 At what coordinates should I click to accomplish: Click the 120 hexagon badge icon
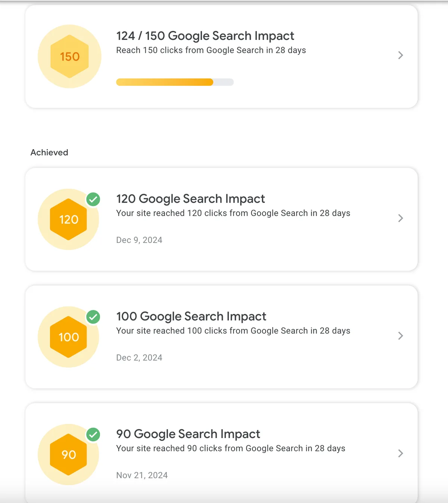click(x=68, y=219)
